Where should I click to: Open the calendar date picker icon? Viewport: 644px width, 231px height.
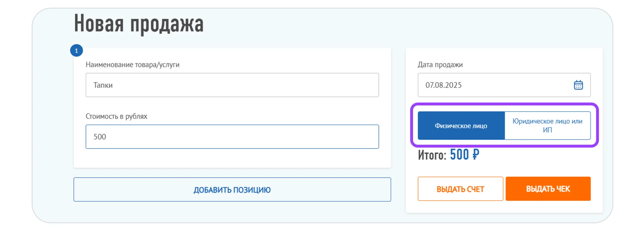click(x=578, y=85)
